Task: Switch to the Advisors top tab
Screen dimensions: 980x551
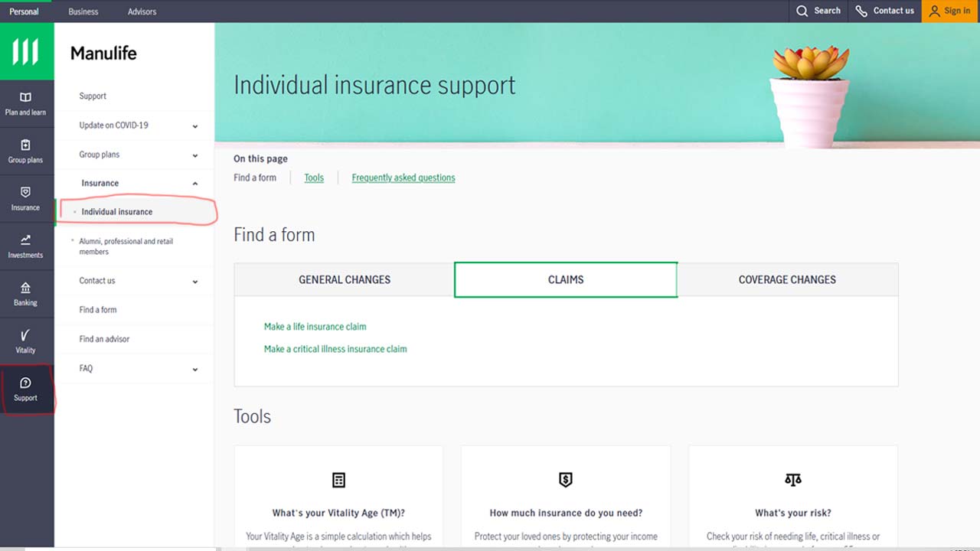Action: pyautogui.click(x=142, y=11)
